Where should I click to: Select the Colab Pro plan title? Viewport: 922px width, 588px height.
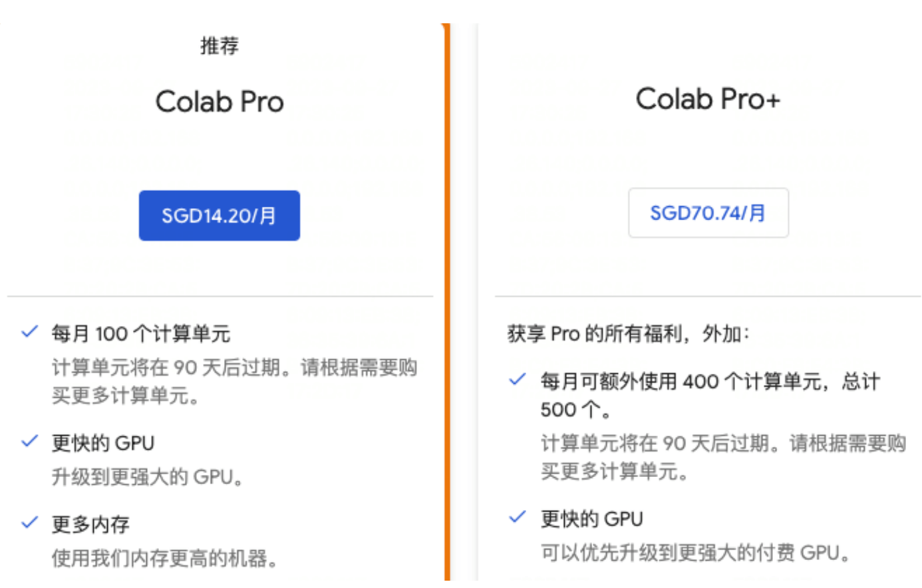[220, 102]
